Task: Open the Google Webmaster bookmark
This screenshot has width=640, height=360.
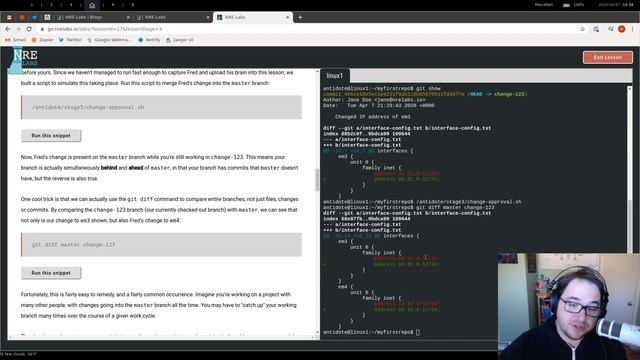Action: click(x=109, y=40)
